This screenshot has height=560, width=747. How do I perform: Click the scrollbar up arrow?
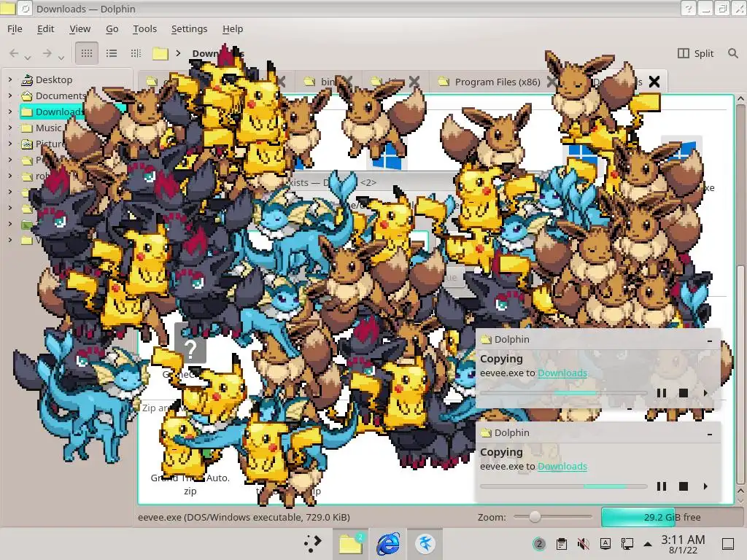(740, 99)
